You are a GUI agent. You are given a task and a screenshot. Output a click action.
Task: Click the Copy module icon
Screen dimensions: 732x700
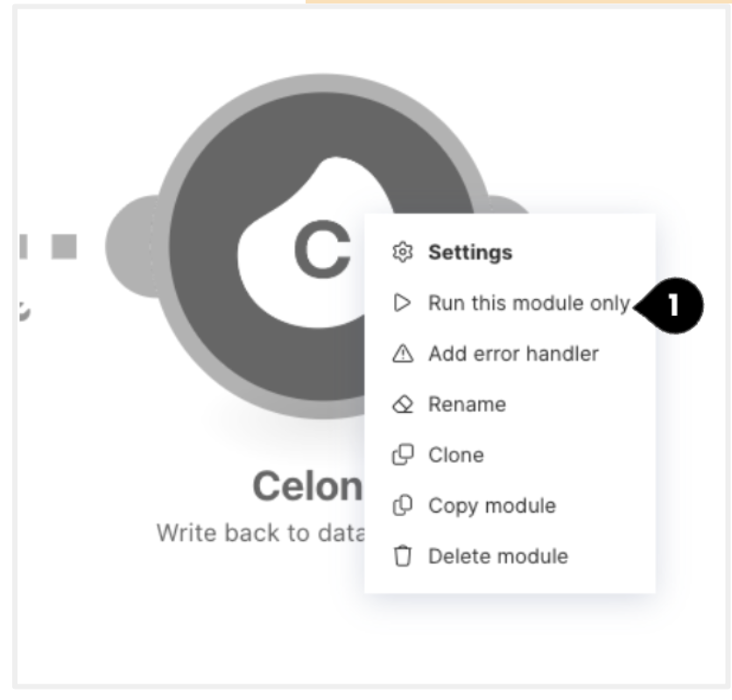[402, 506]
